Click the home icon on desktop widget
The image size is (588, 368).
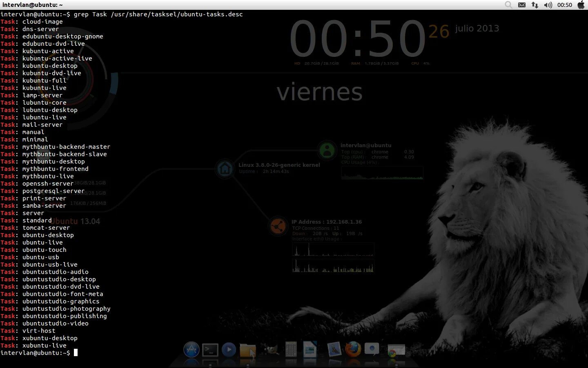click(225, 168)
